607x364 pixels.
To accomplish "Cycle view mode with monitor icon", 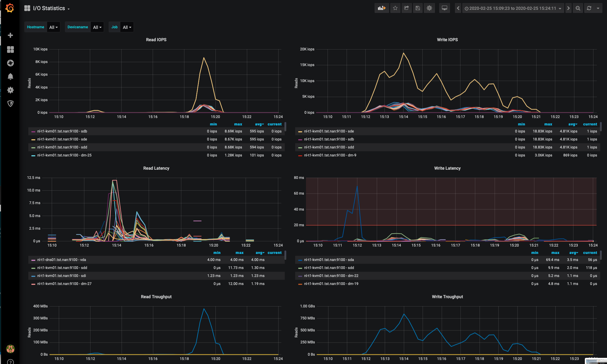I will coord(444,8).
